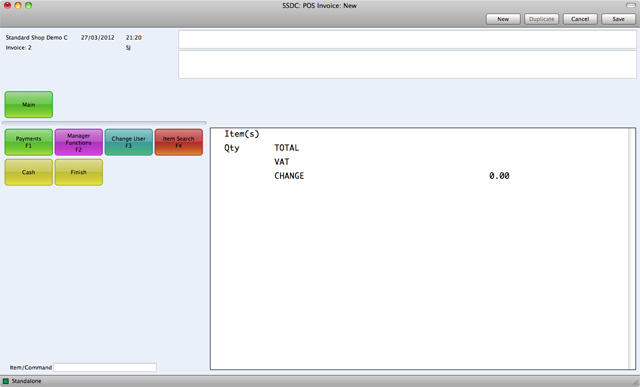Click the VAT label in receipt
The height and width of the screenshot is (387, 640).
pos(282,162)
